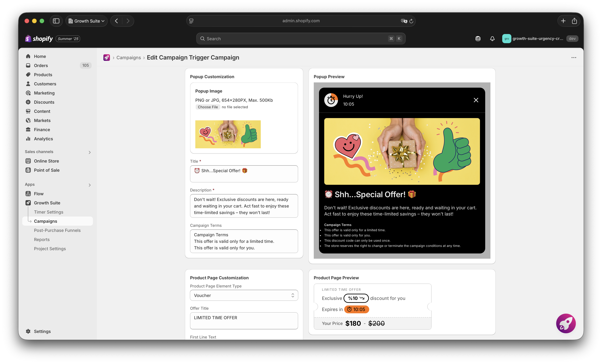
Task: Click uploaded popup image thumbnail
Action: point(228,134)
